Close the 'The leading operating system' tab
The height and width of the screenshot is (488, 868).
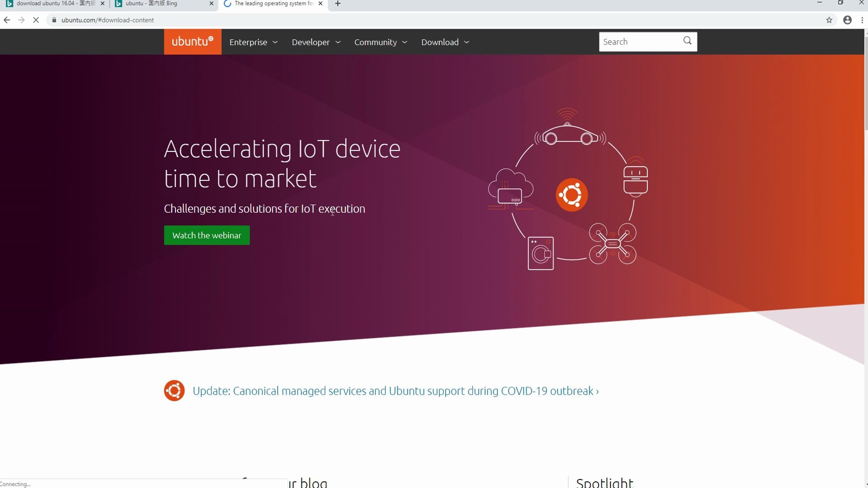click(x=321, y=4)
